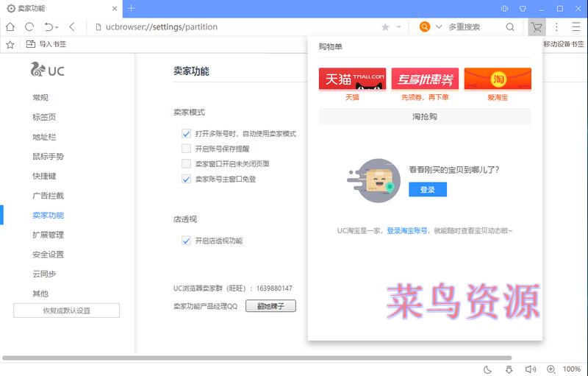The image size is (588, 376).
Task: Click the Home icon in toolbar
Action: 10,26
